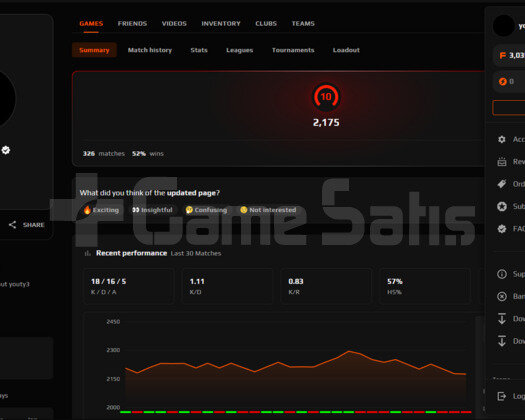Click the Recent performance bar-chart icon
Image resolution: width=525 pixels, height=420 pixels.
[88, 253]
